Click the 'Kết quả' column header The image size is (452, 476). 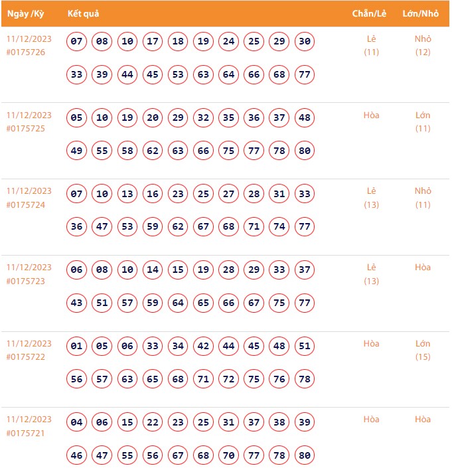(84, 14)
